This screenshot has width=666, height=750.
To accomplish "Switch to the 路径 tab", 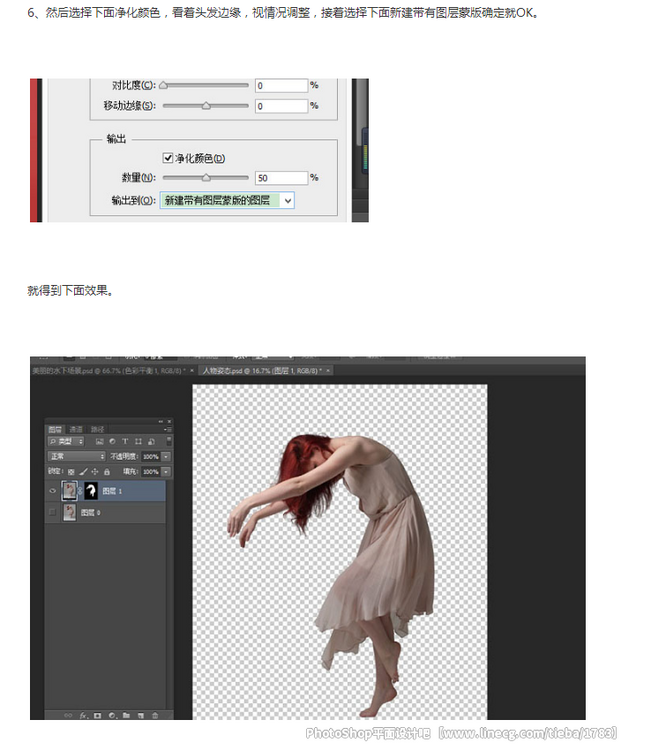I will point(98,430).
